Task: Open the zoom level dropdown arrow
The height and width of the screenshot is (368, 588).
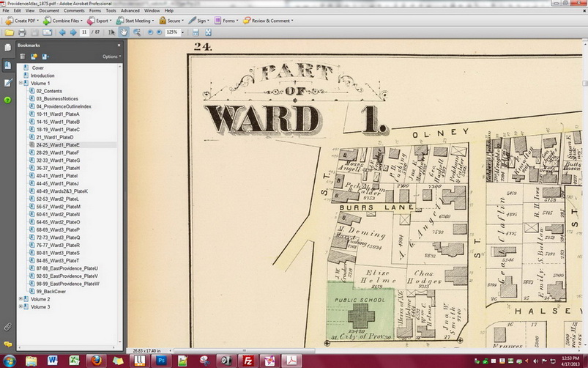Action: point(182,33)
